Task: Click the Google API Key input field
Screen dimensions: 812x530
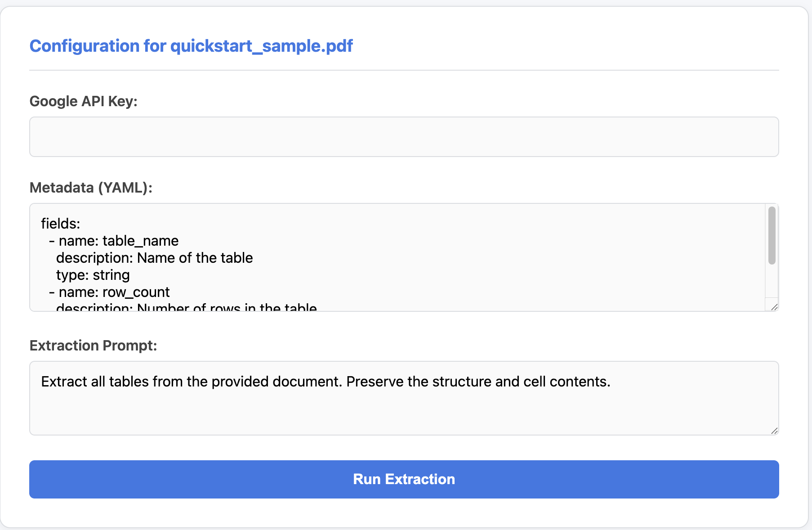Action: pyautogui.click(x=403, y=136)
